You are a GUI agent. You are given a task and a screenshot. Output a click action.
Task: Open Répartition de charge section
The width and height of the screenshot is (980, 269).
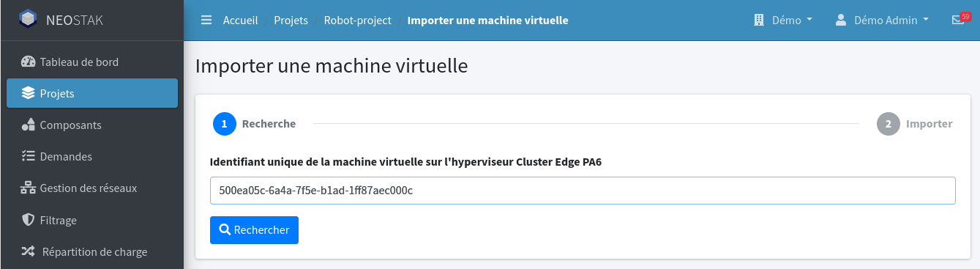pyautogui.click(x=92, y=251)
